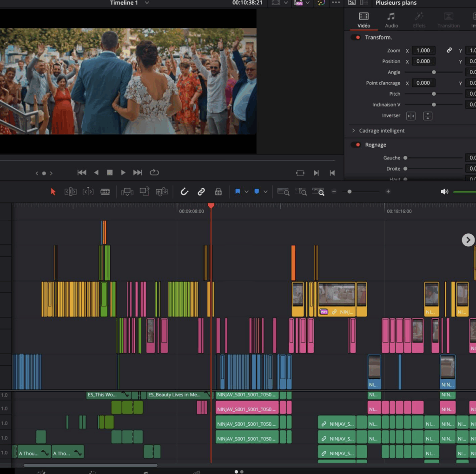This screenshot has height=474, width=476.
Task: Toggle linked selection chain icon
Action: click(x=201, y=191)
